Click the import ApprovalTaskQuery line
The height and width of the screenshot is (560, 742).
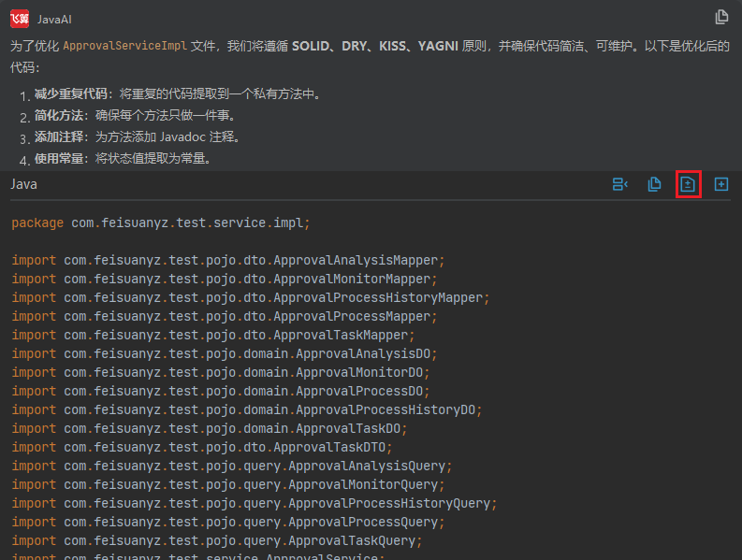point(217,540)
